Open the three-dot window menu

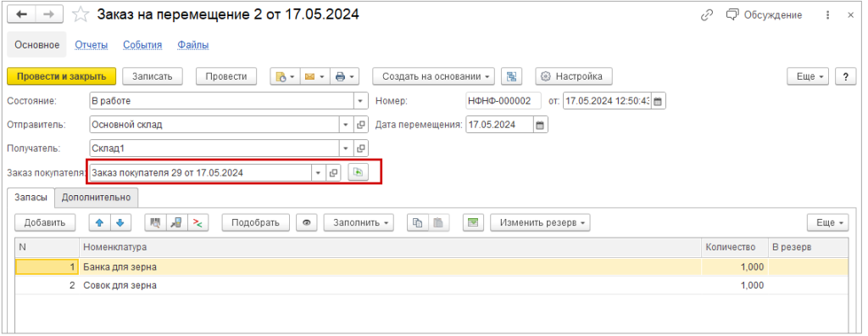click(827, 15)
